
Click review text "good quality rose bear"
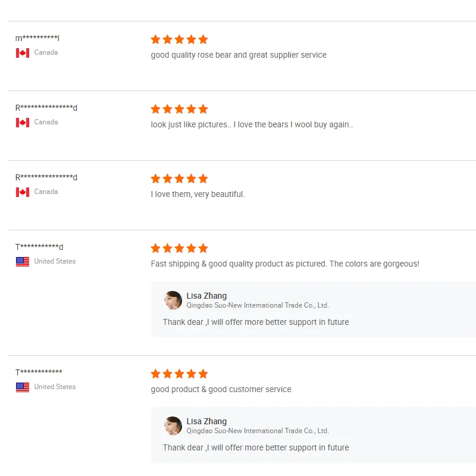239,55
